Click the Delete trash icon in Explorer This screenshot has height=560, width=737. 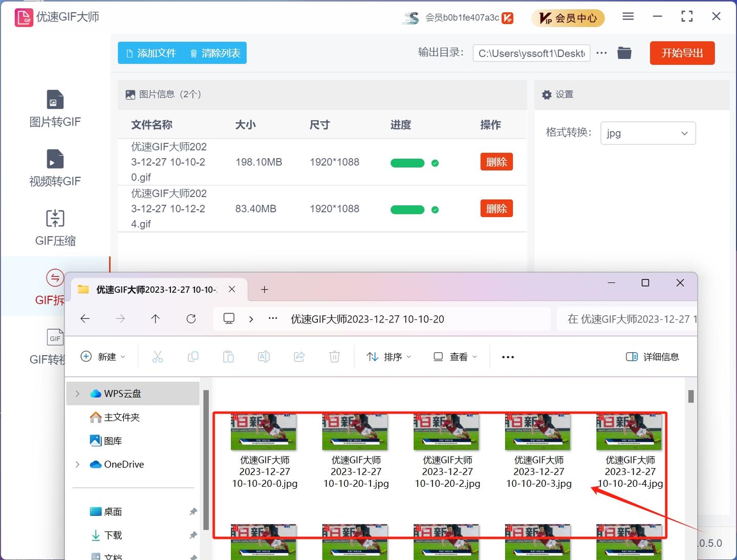334,357
